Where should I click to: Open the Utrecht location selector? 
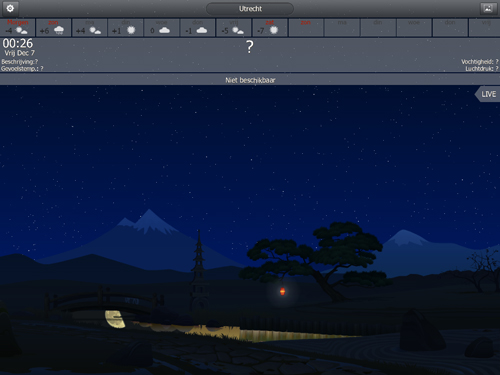pyautogui.click(x=250, y=9)
